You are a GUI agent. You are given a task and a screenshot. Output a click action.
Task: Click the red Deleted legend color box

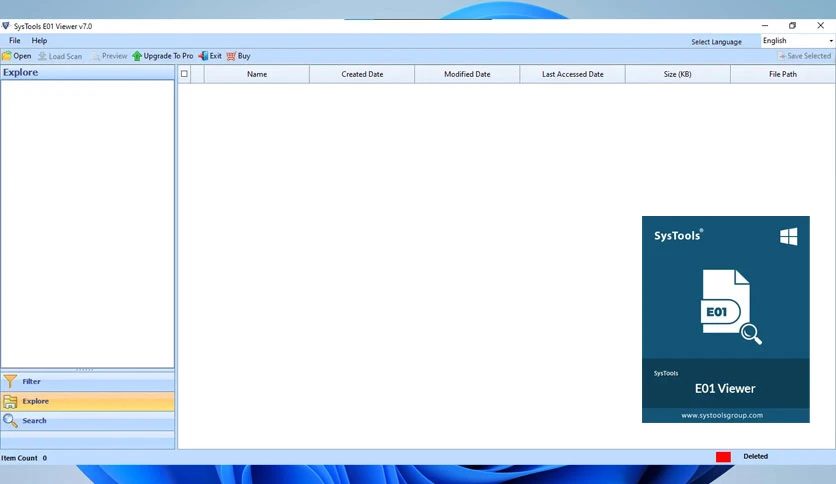pyautogui.click(x=723, y=457)
